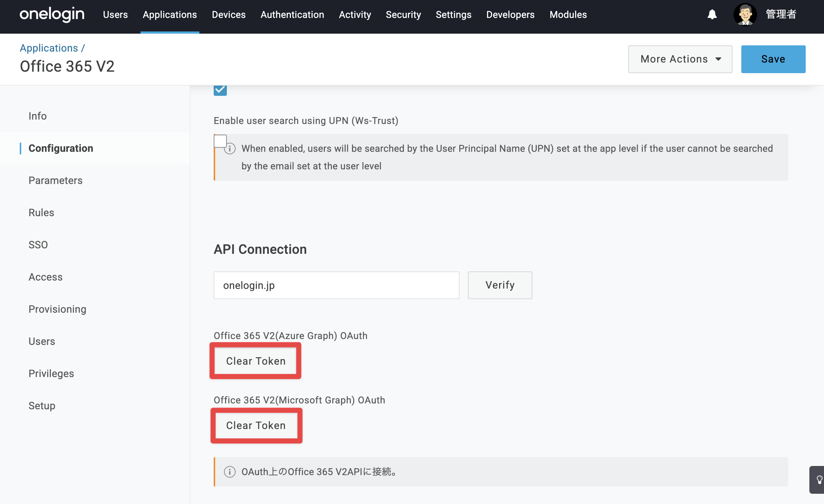Clear the Azure Graph OAuth token
This screenshot has height=504, width=824.
(255, 361)
